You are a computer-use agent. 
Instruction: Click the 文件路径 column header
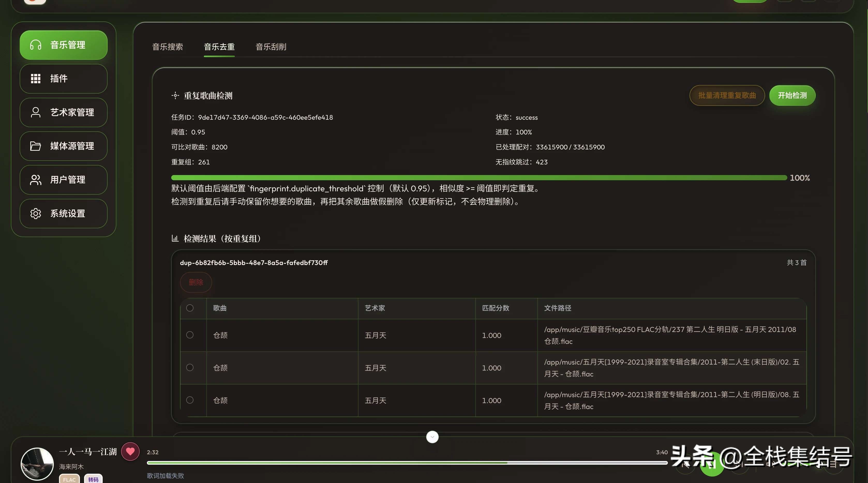558,308
